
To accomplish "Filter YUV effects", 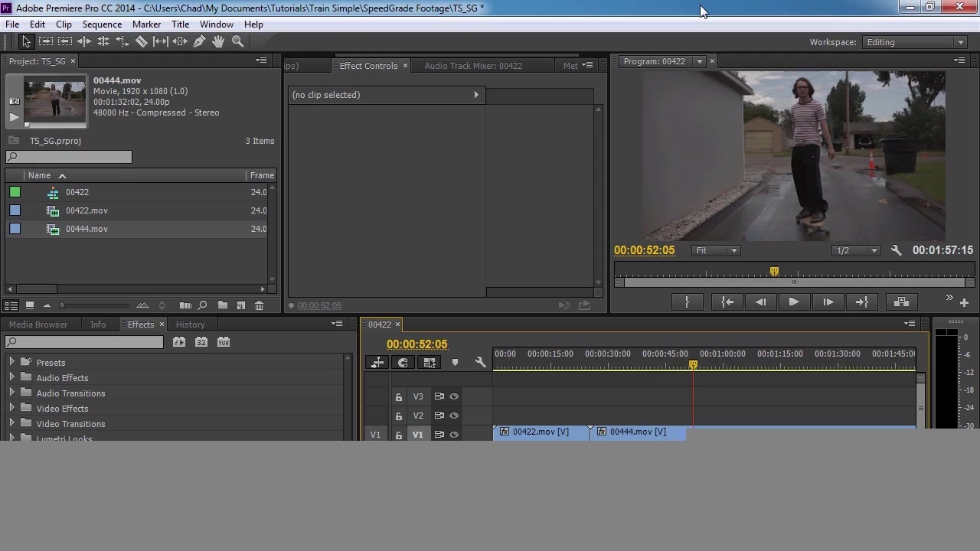I will pos(224,342).
